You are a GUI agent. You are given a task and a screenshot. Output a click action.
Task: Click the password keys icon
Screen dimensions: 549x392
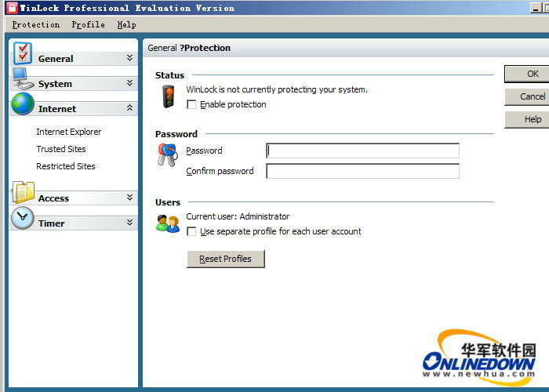167,154
